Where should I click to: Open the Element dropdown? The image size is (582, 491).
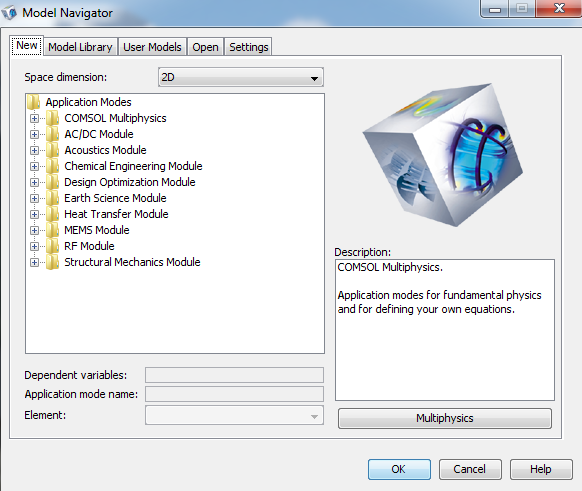(x=234, y=415)
